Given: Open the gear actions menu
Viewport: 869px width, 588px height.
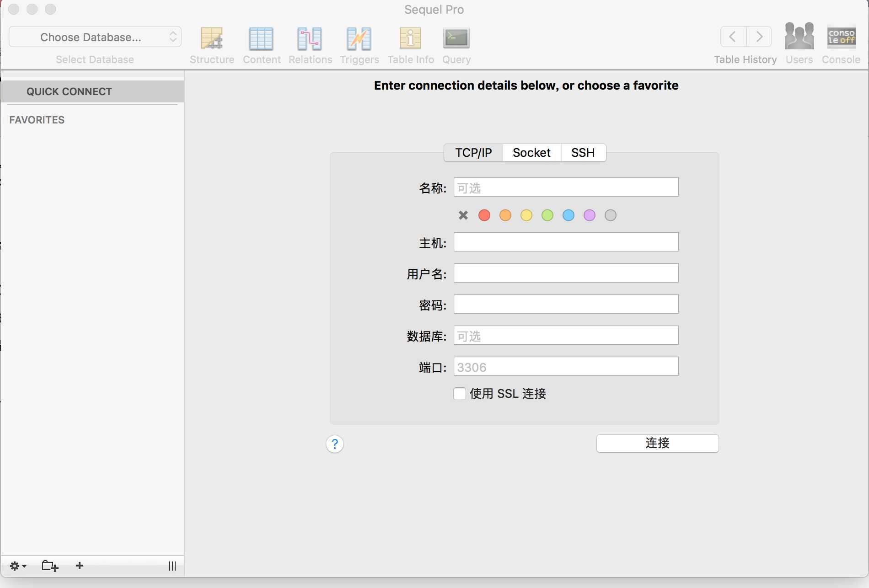Looking at the screenshot, I should [18, 566].
